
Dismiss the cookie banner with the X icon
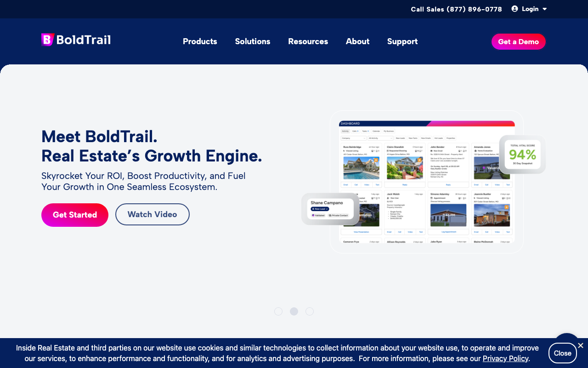pyautogui.click(x=581, y=345)
